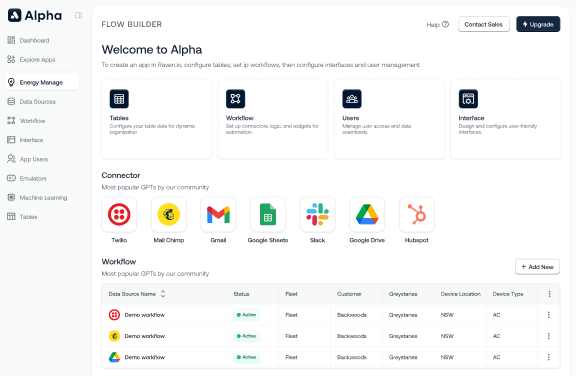Open Interface in the sidebar

[x=25, y=140]
